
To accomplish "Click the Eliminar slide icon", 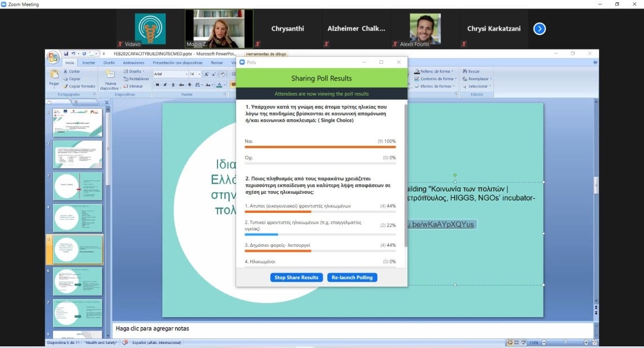I will [133, 86].
